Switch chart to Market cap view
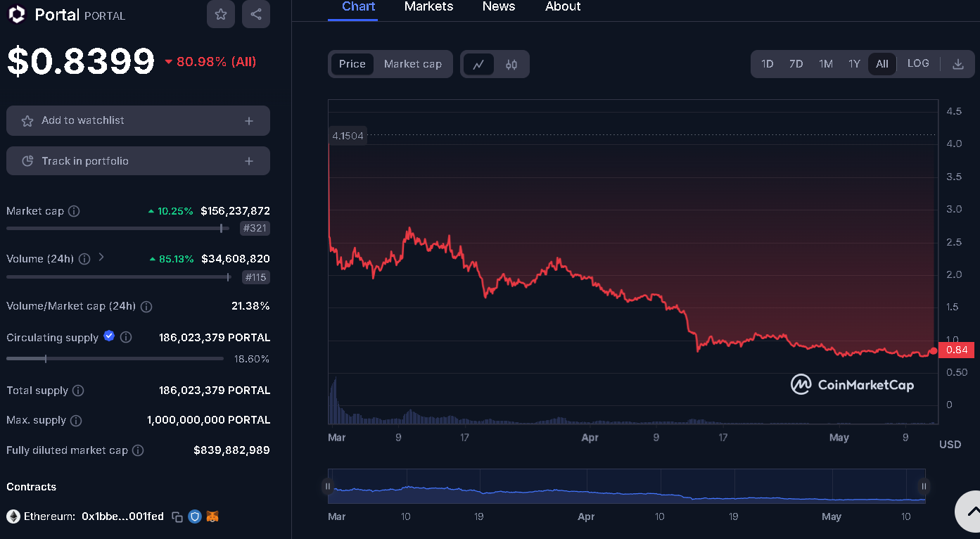 click(413, 64)
